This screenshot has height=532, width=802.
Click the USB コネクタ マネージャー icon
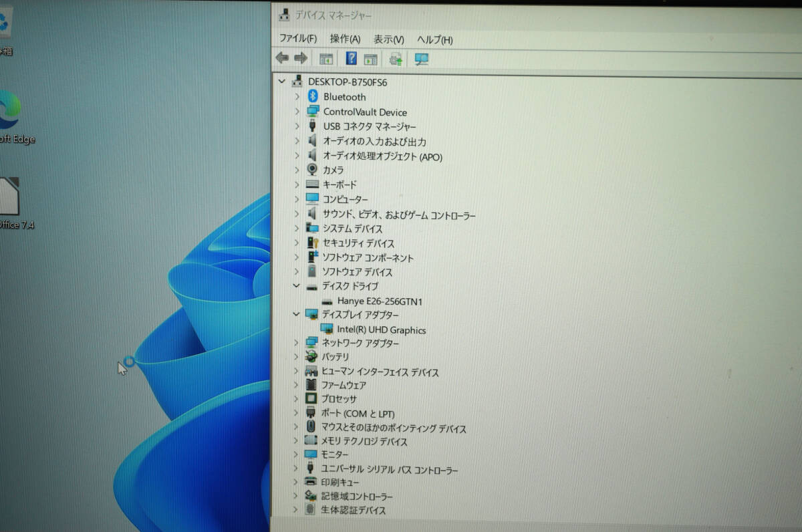coord(312,126)
